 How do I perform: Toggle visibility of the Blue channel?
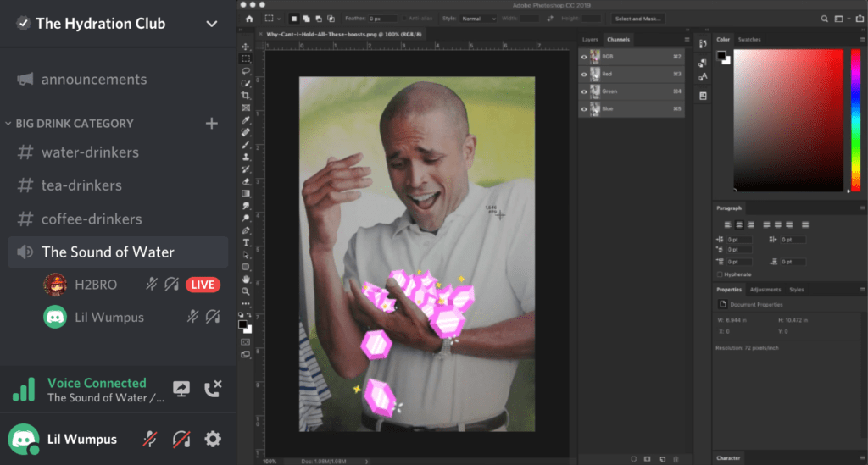click(583, 109)
